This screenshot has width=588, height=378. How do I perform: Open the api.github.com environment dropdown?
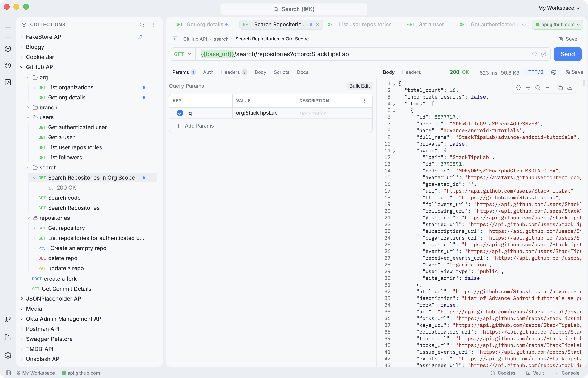coord(557,25)
